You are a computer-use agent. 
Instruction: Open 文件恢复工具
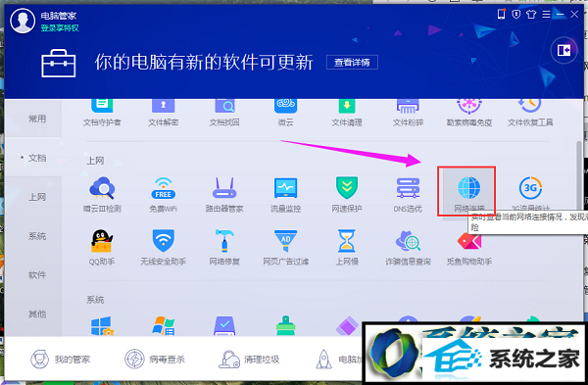pyautogui.click(x=530, y=113)
